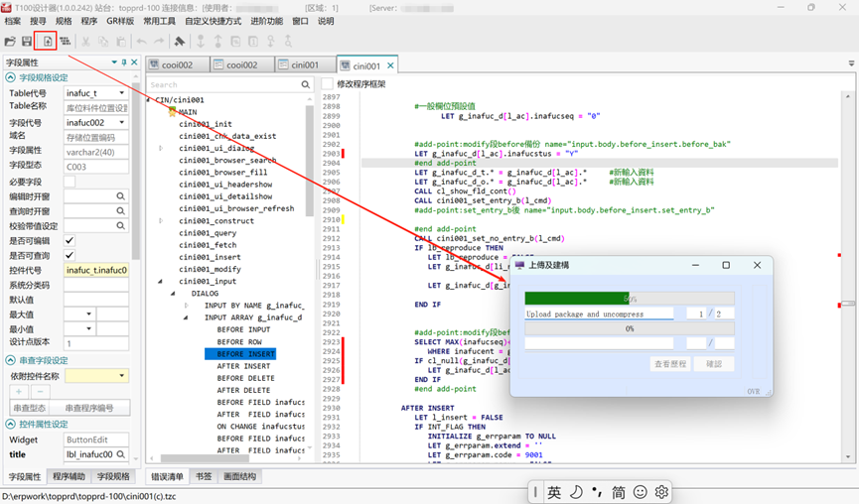Click the moon icon in IME bar
Viewport: 859px width, 504px height.
(576, 492)
